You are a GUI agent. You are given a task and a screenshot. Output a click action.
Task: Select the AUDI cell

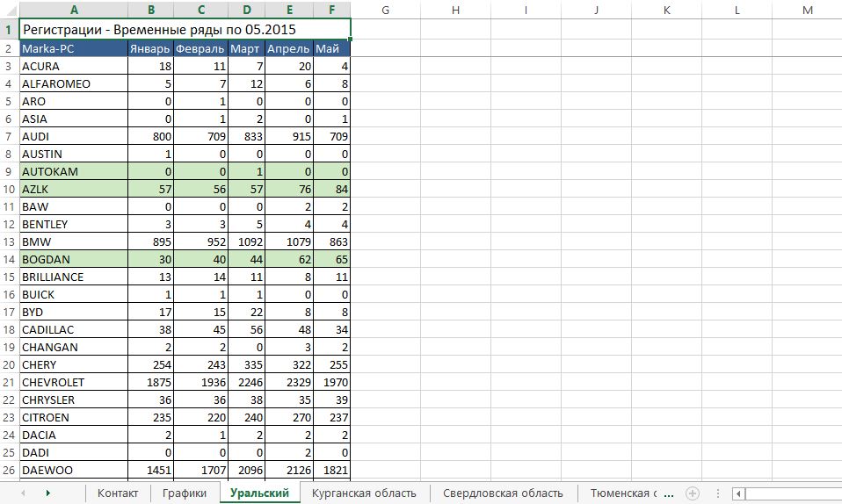click(74, 136)
